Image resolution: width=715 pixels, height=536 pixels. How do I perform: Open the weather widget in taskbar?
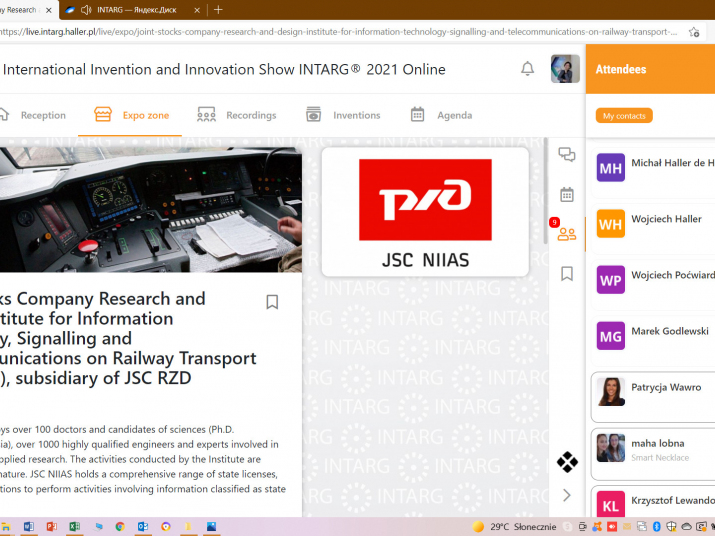tap(514, 526)
